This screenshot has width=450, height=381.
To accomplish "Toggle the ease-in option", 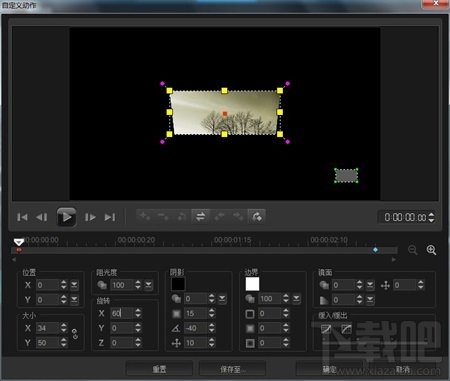I will pos(326,329).
